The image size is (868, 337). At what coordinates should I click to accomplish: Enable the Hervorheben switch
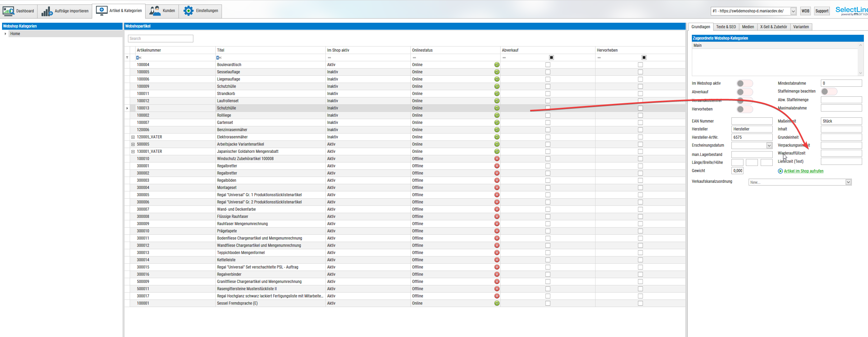pyautogui.click(x=744, y=109)
